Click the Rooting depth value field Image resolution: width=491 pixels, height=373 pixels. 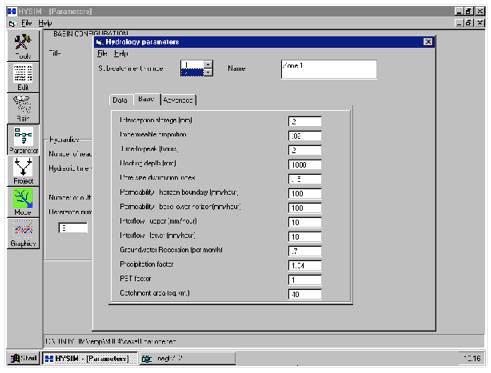(305, 165)
